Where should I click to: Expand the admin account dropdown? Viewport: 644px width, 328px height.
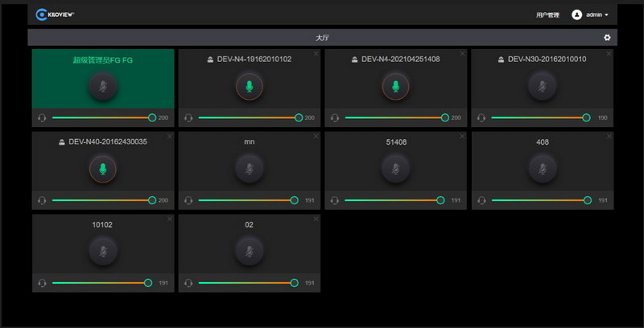click(606, 14)
